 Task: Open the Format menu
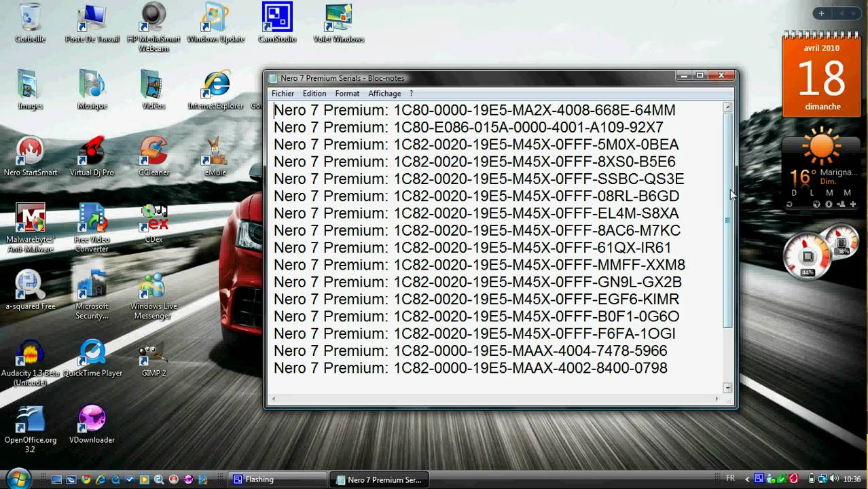[x=347, y=94]
